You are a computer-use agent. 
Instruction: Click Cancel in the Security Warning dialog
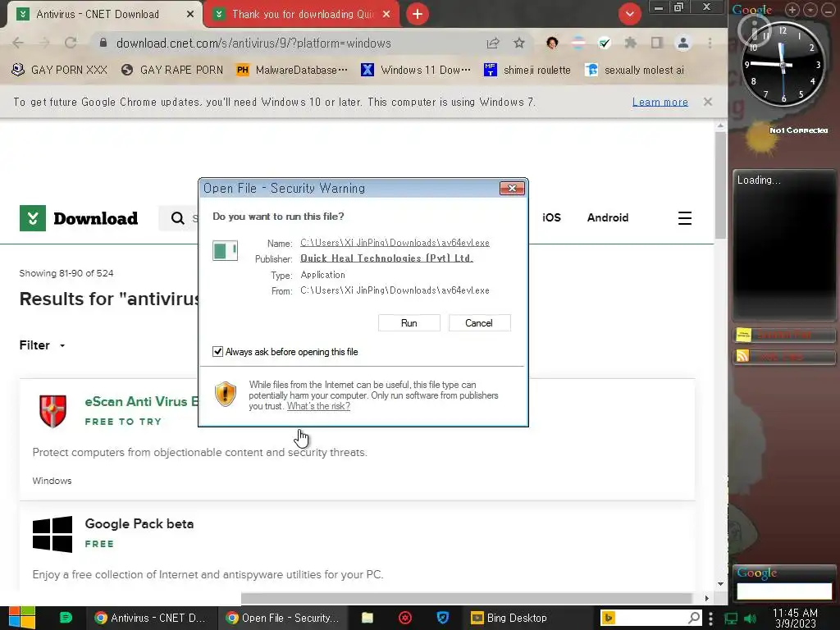point(479,323)
